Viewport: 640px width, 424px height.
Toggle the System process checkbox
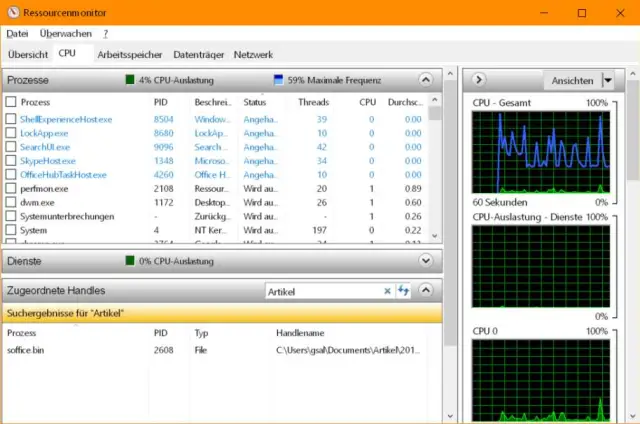(x=11, y=230)
